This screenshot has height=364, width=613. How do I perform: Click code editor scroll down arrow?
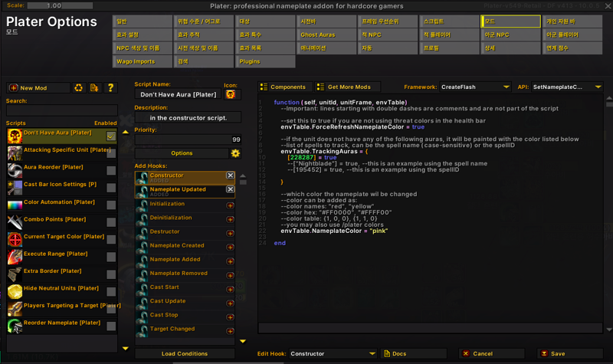click(609, 330)
